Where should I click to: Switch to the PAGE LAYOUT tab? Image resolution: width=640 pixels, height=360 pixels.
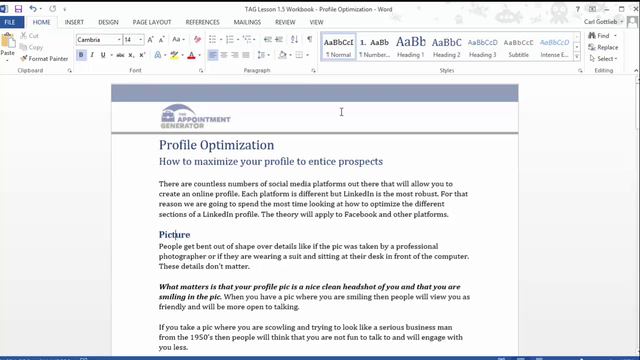152,22
